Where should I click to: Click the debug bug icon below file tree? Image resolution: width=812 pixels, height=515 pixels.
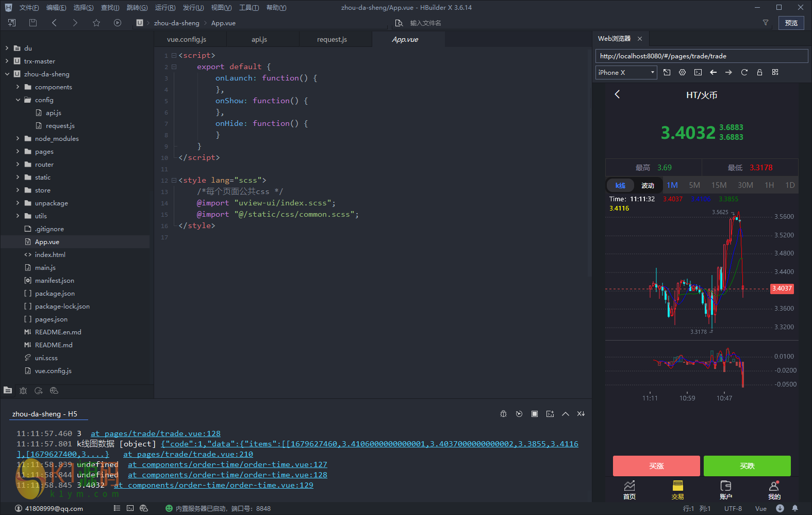(x=23, y=391)
